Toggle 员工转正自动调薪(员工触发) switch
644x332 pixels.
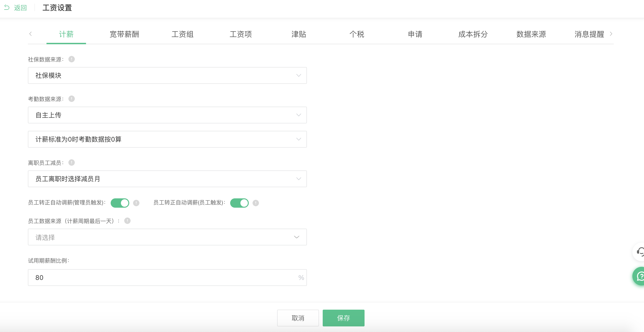(239, 203)
